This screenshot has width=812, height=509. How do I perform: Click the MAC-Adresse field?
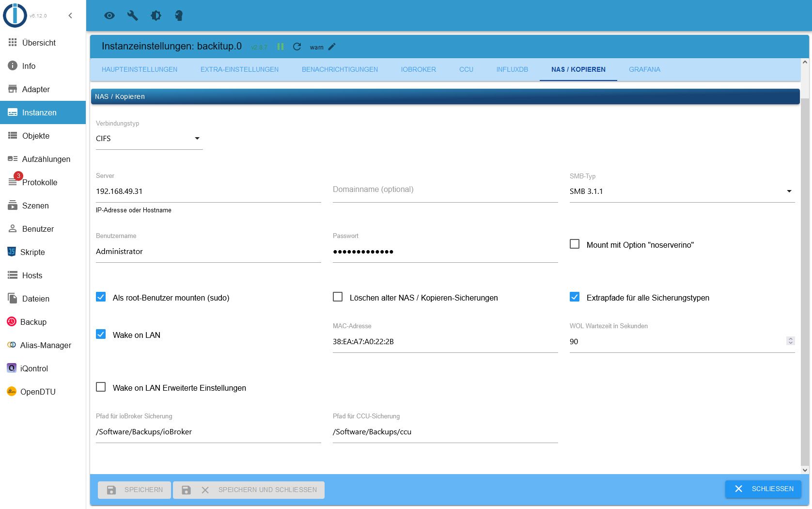(445, 342)
